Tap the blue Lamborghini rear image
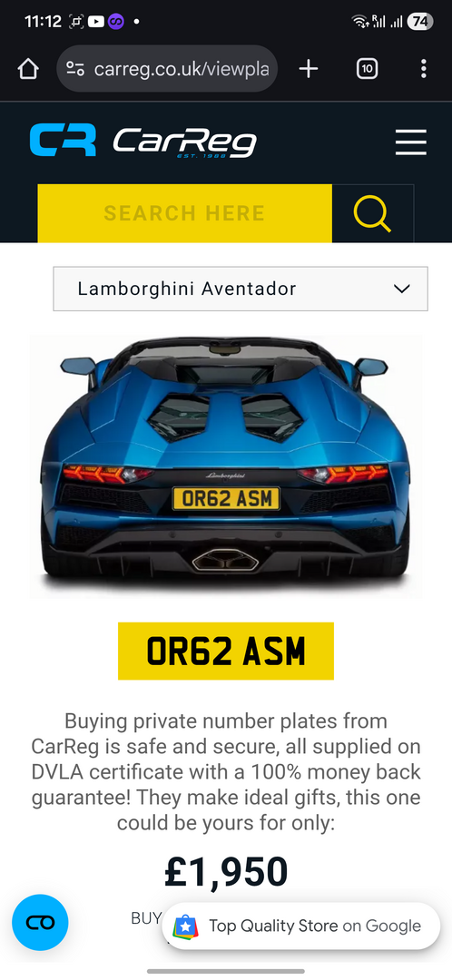This screenshot has height=980, width=452. pyautogui.click(x=226, y=465)
